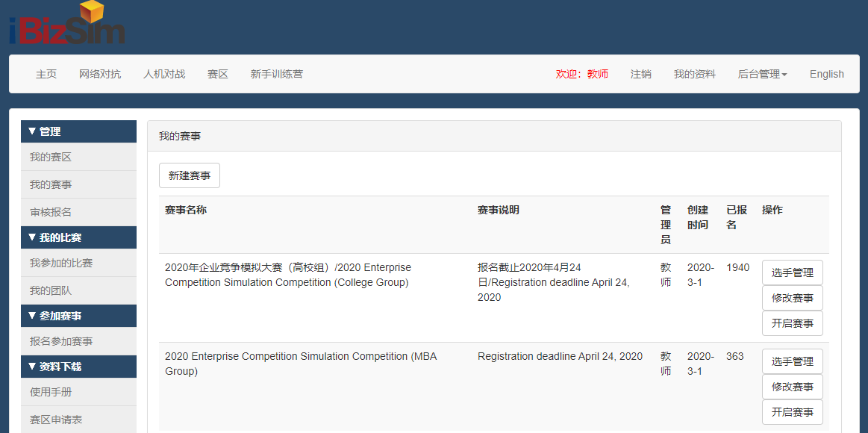
Task: Click 开启赛事 for the College Group competition
Action: pyautogui.click(x=792, y=323)
